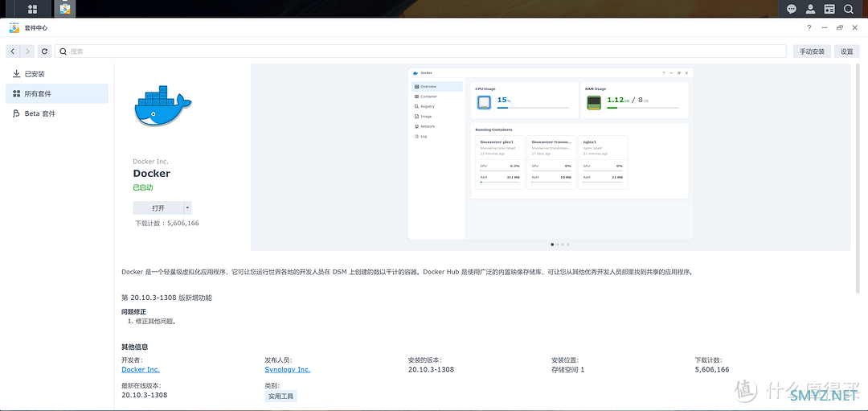
Task: Click the 实用工具 category tag
Action: 281,396
